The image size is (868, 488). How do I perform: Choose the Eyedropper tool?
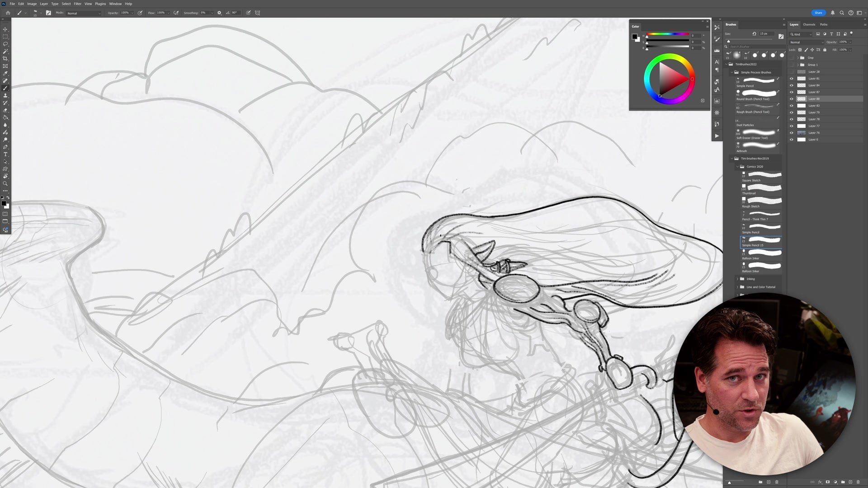[x=5, y=73]
